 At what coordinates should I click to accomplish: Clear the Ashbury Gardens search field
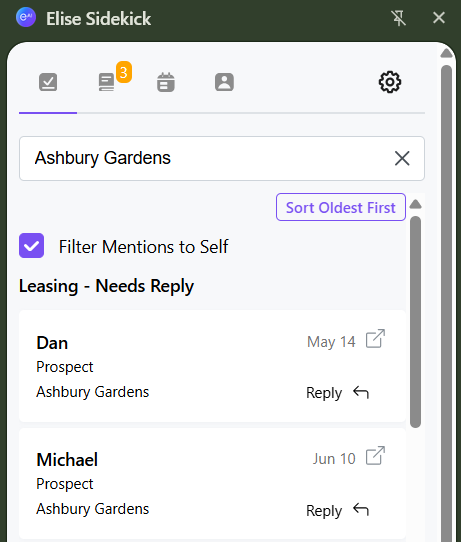click(x=402, y=158)
